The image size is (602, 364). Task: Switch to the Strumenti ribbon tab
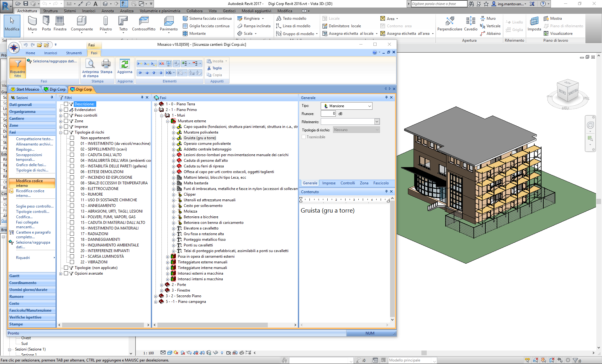click(74, 53)
